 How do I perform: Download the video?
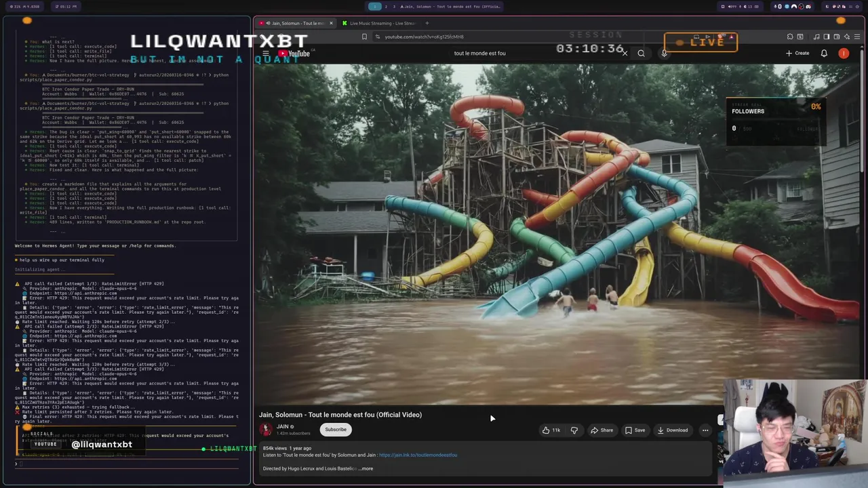tap(673, 430)
